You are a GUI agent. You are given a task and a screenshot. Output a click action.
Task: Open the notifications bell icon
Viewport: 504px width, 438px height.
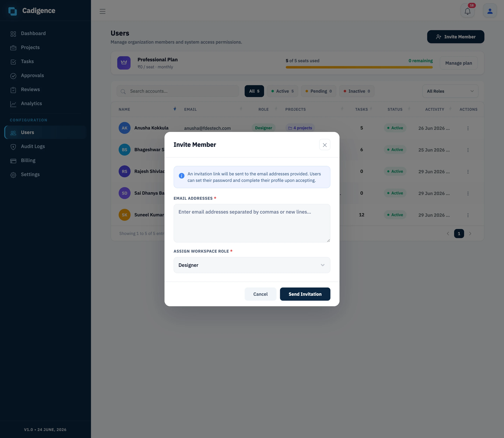pyautogui.click(x=467, y=11)
